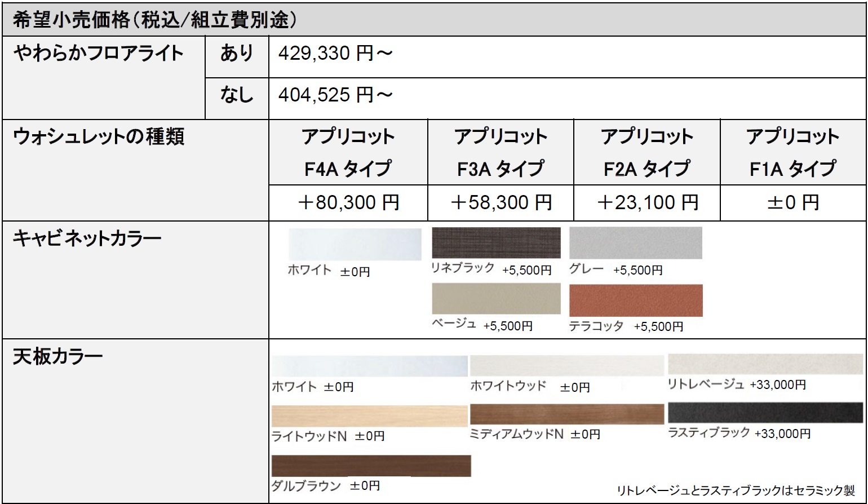
Task: Click the Apricot F3A type header cell
Action: click(501, 152)
